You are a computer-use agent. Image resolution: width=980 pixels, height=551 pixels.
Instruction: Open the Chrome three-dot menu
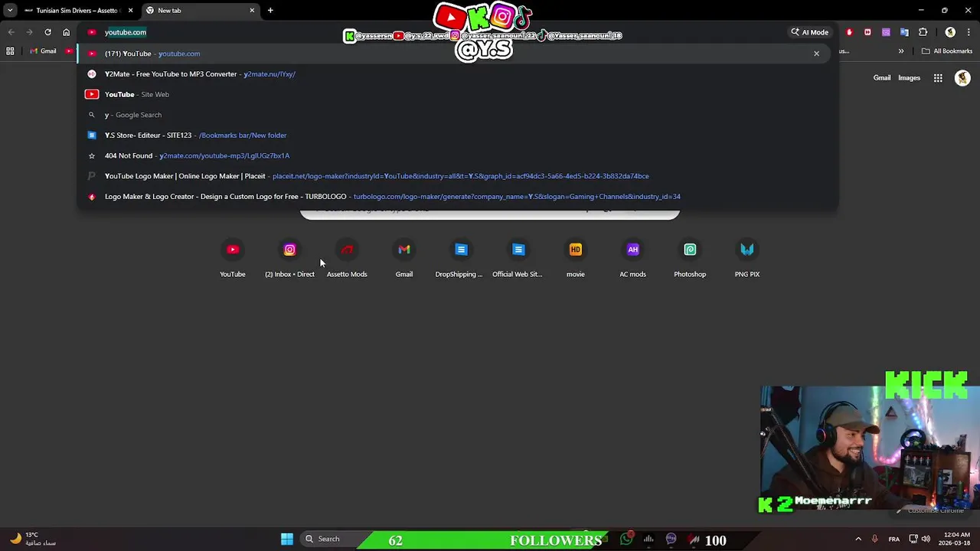[x=969, y=32]
